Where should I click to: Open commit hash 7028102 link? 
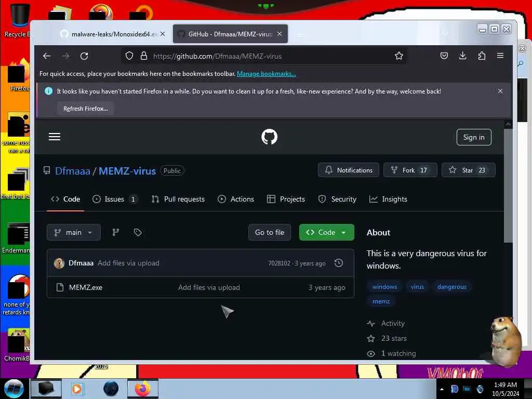pos(279,263)
